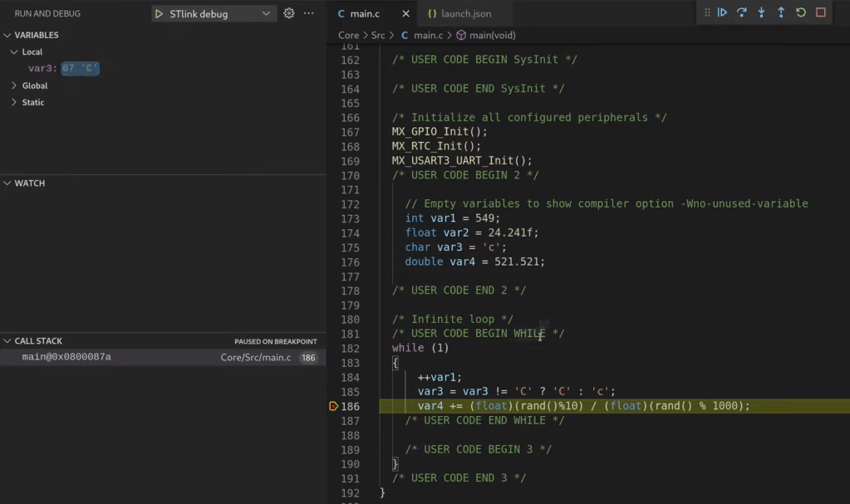The image size is (850, 504).
Task: Collapse the Local variables group
Action: pyautogui.click(x=14, y=52)
